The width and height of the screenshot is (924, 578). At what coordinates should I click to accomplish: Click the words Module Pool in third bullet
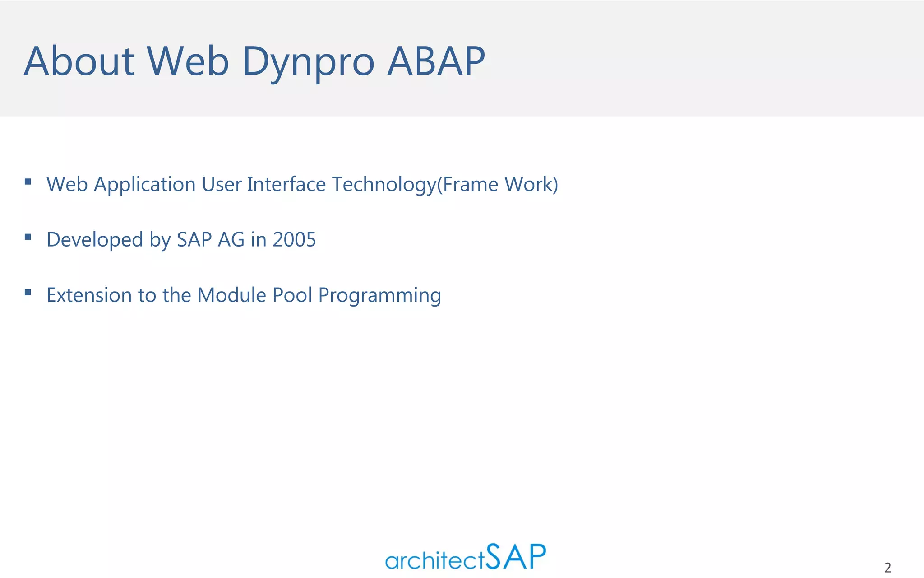(x=254, y=295)
